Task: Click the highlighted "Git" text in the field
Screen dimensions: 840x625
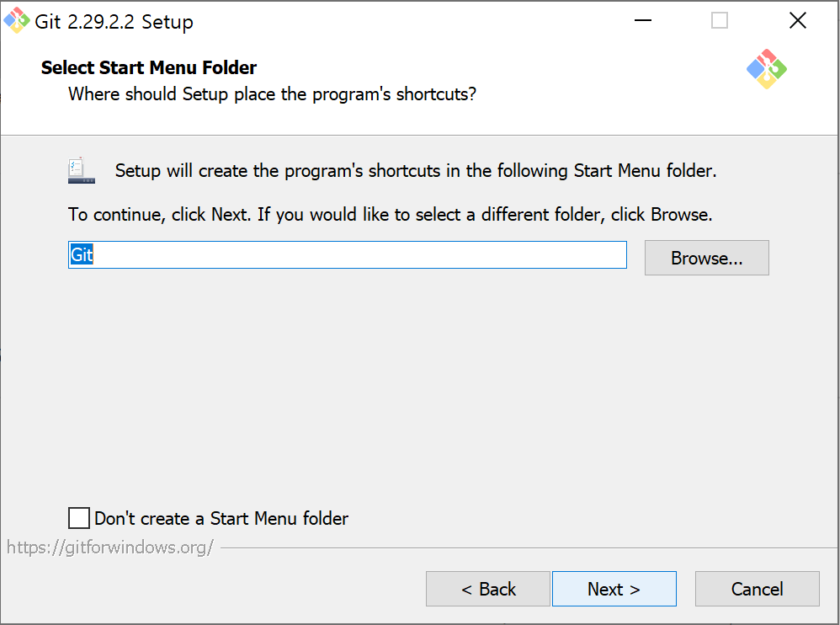Action: point(82,254)
